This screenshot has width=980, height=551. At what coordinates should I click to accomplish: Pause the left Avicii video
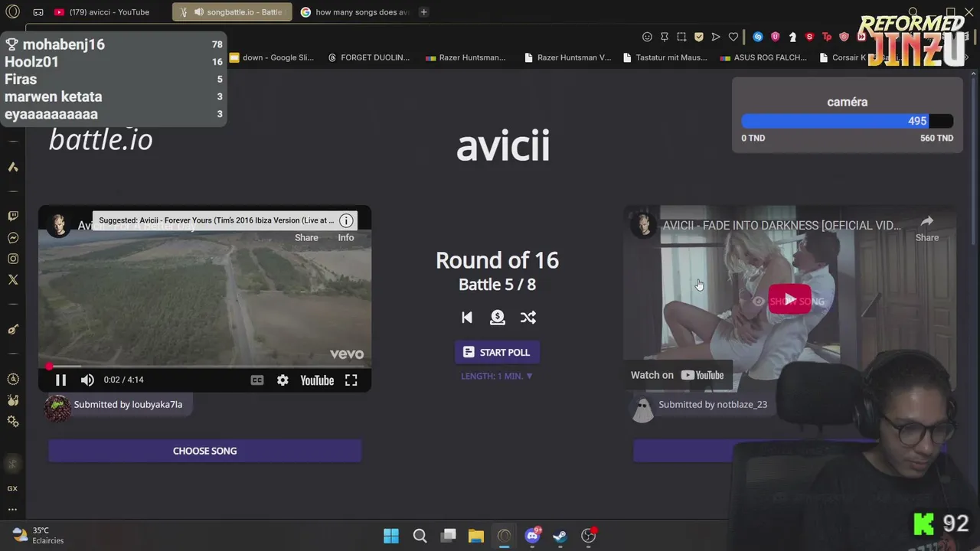tap(60, 380)
